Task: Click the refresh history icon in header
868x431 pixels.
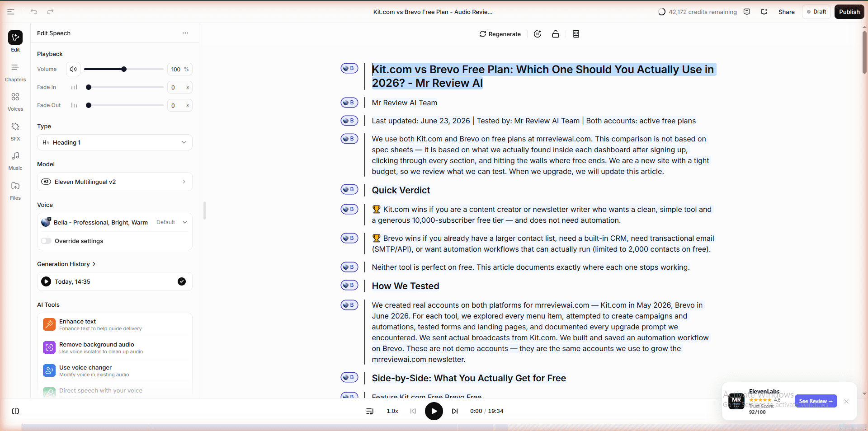Action: 764,12
